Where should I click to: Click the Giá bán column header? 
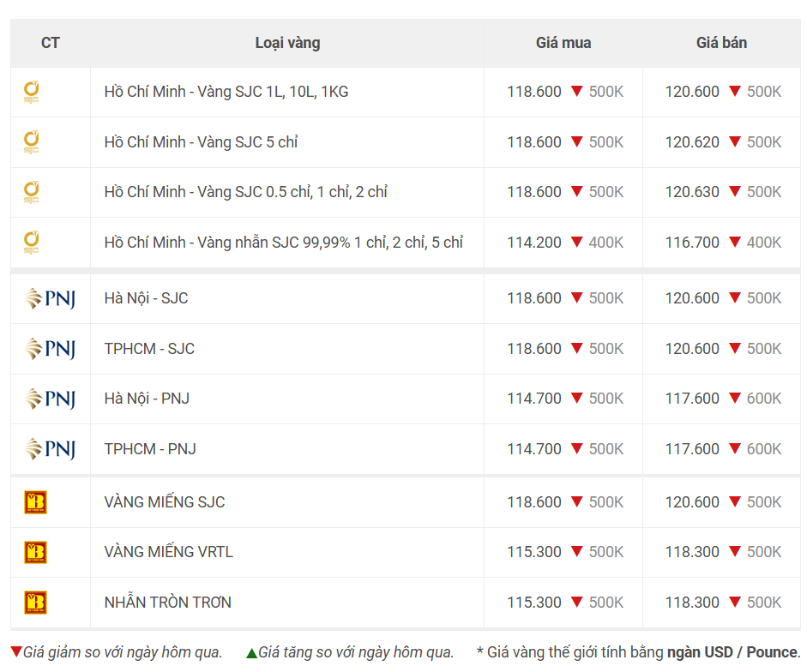pyautogui.click(x=721, y=43)
